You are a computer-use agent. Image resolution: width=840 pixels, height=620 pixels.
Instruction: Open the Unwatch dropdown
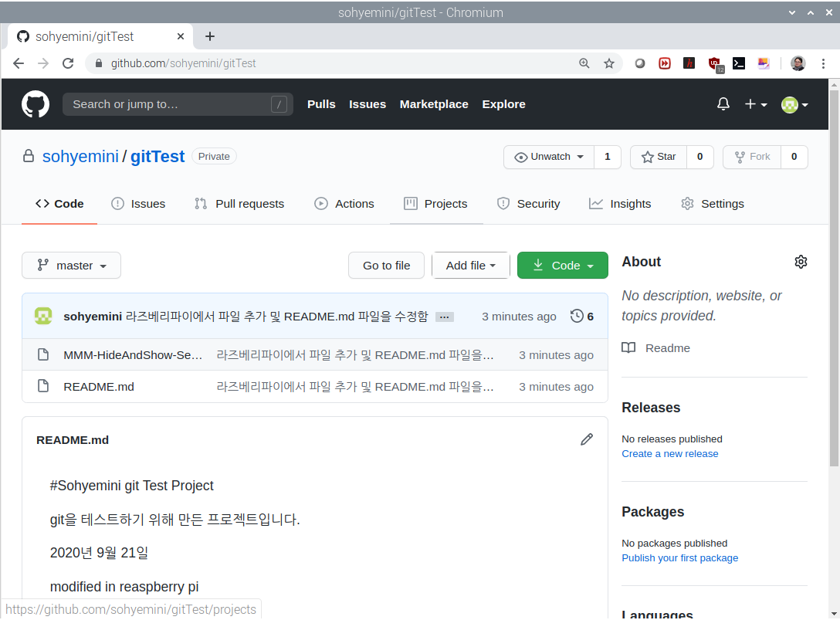tap(549, 157)
